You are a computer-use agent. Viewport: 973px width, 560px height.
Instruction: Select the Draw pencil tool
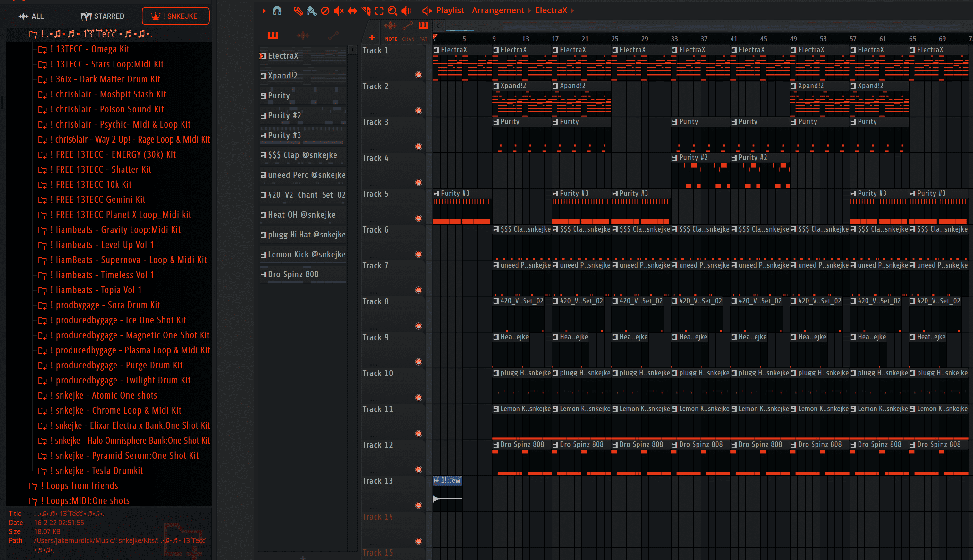pos(298,11)
